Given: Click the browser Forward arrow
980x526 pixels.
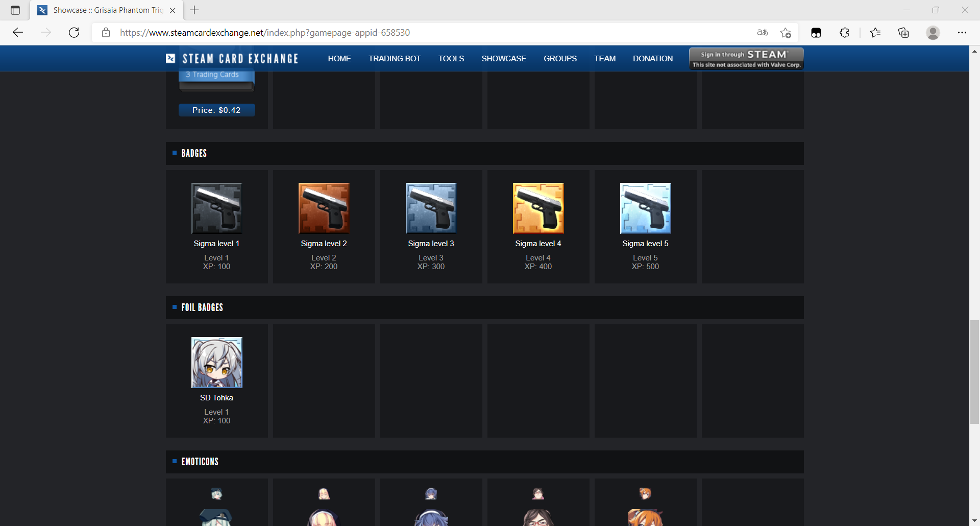Looking at the screenshot, I should click(x=46, y=33).
